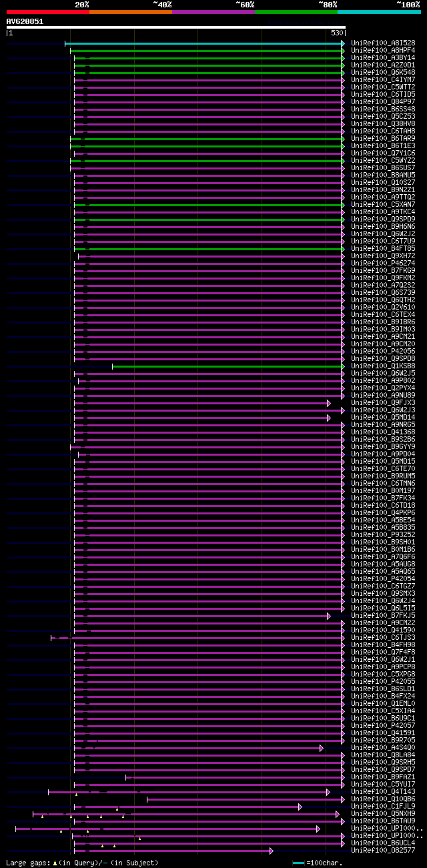Viewport: 427px width, 868px height.
Task: Click the arrowhead of UniRef100_Q5NXH9 alignment
Action: tap(338, 813)
